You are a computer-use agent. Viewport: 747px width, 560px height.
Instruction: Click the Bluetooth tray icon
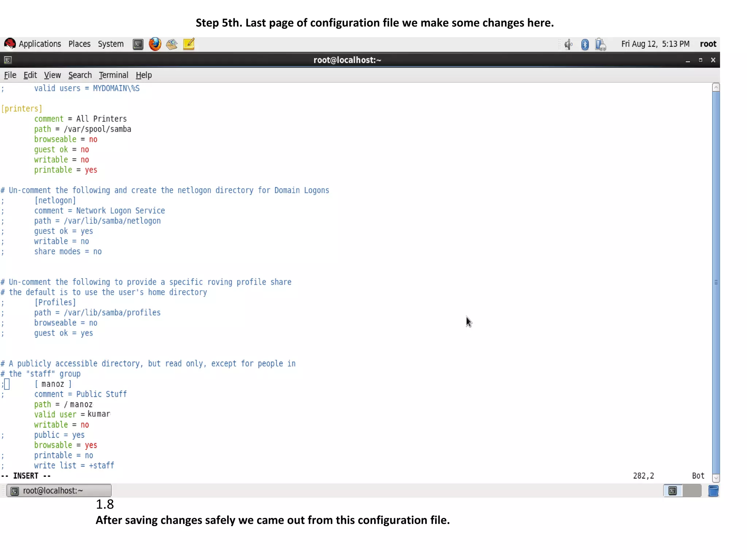(x=585, y=44)
